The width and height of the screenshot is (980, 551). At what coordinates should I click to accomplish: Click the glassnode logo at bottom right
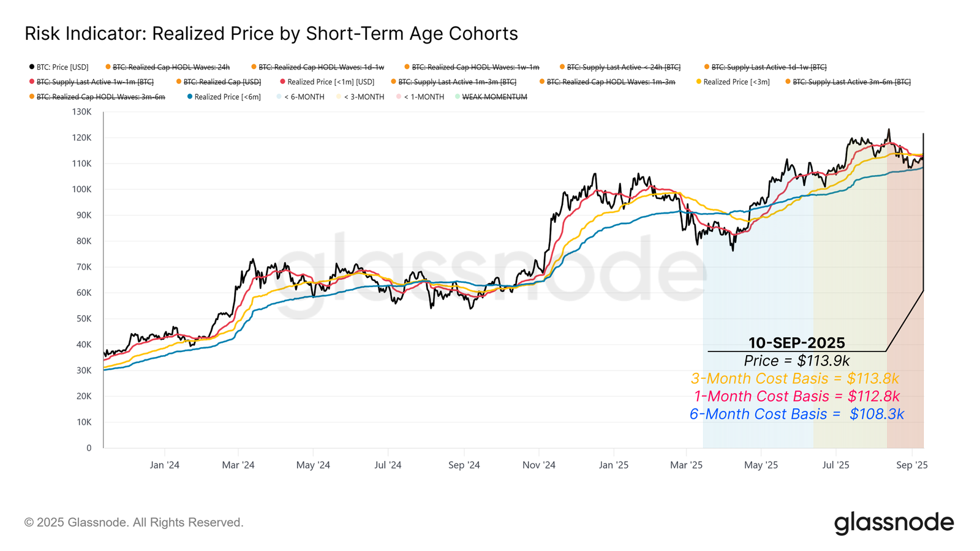click(x=894, y=523)
